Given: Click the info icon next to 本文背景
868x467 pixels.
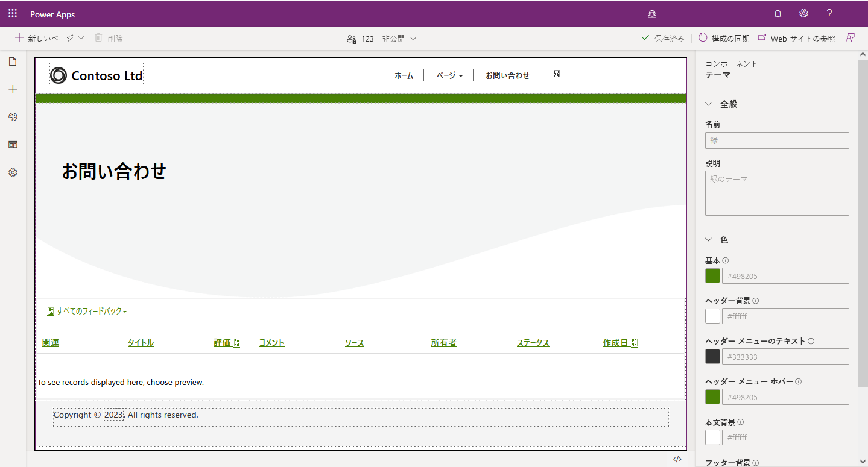Looking at the screenshot, I should tap(741, 422).
